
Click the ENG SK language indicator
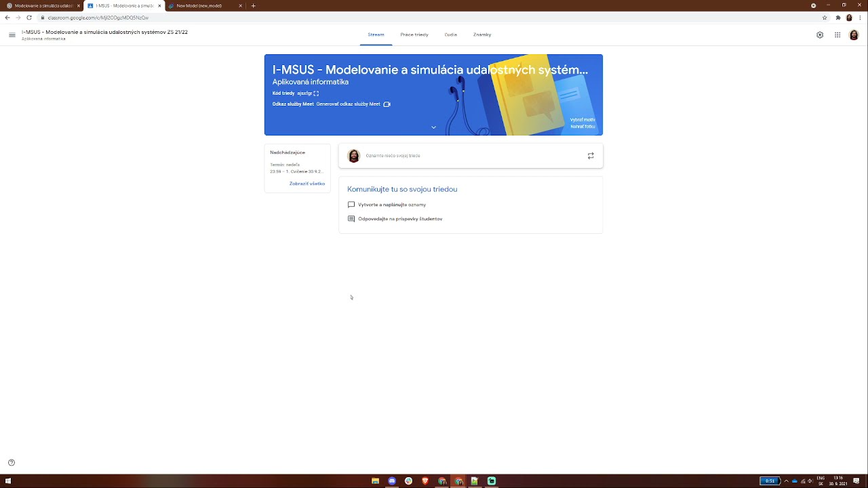point(821,481)
